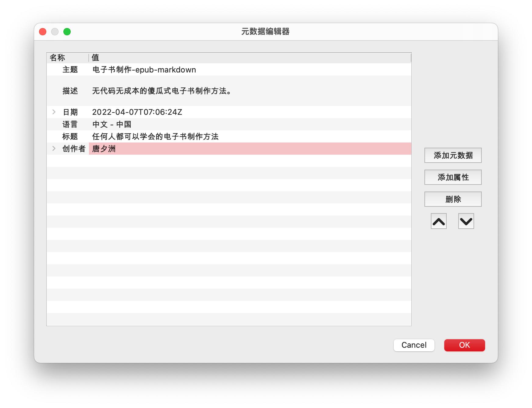This screenshot has width=532, height=408.
Task: Click the yellow minimize traffic light button
Action: 55,31
